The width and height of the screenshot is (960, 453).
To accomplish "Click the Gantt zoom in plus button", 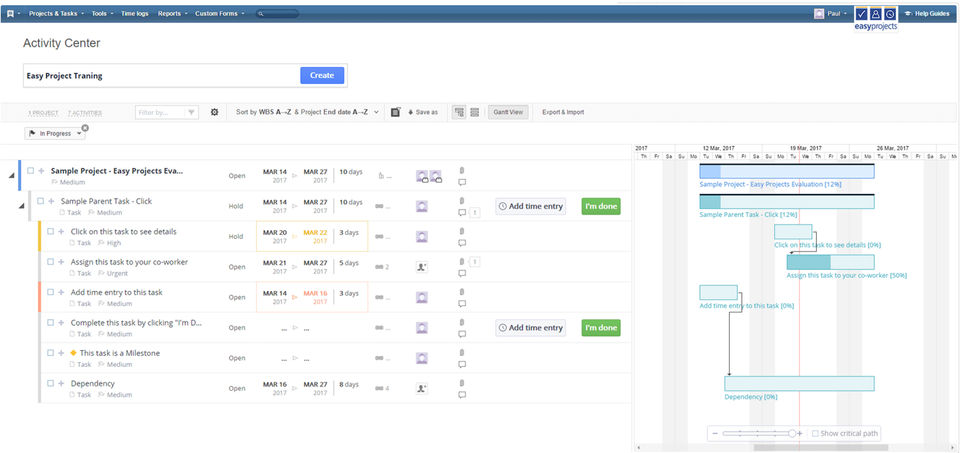I will [x=800, y=433].
